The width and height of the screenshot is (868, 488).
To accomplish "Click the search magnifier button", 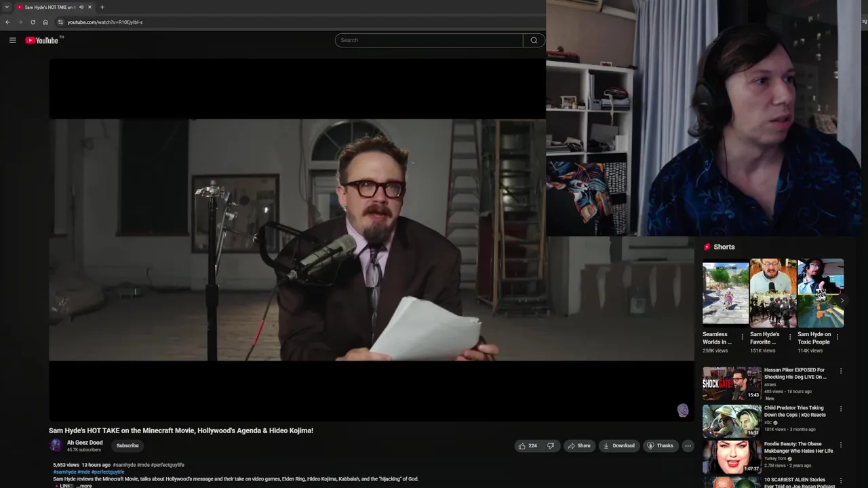I will [x=534, y=40].
